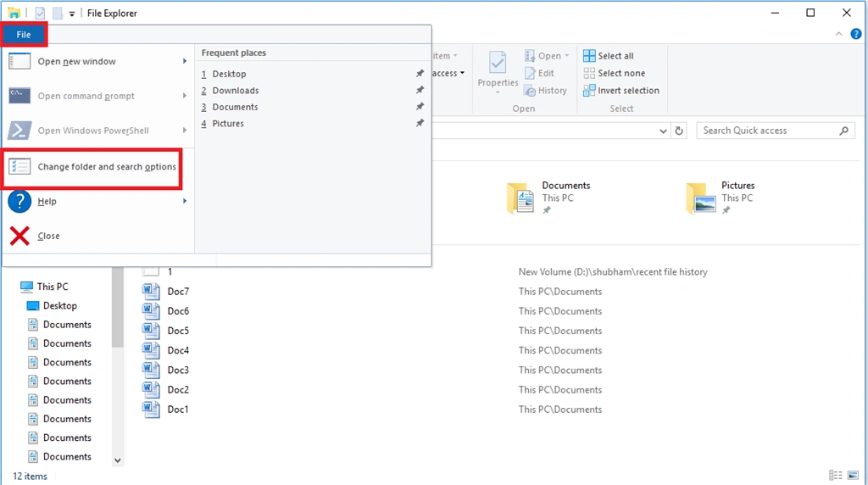The width and height of the screenshot is (868, 485).
Task: Select Open command prompt entry
Action: 98,96
